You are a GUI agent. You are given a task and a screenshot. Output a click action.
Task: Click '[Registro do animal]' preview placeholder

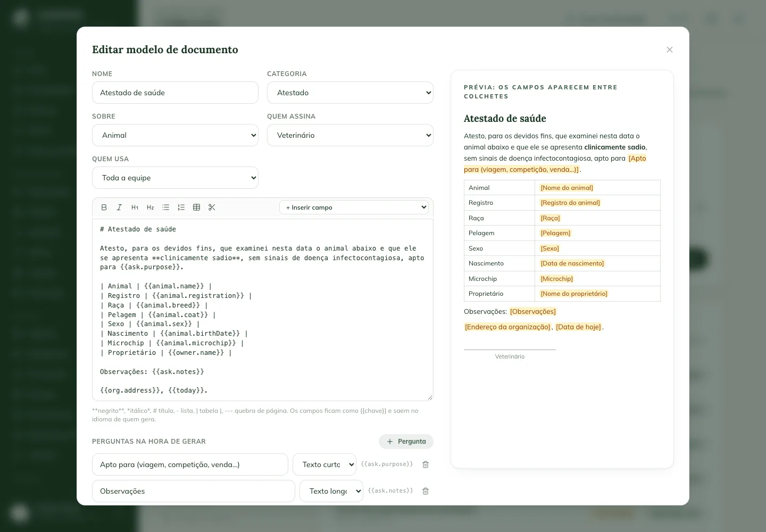click(x=570, y=203)
